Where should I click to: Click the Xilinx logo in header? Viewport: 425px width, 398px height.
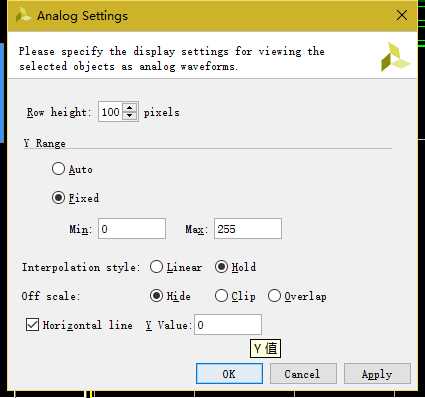pyautogui.click(x=395, y=57)
